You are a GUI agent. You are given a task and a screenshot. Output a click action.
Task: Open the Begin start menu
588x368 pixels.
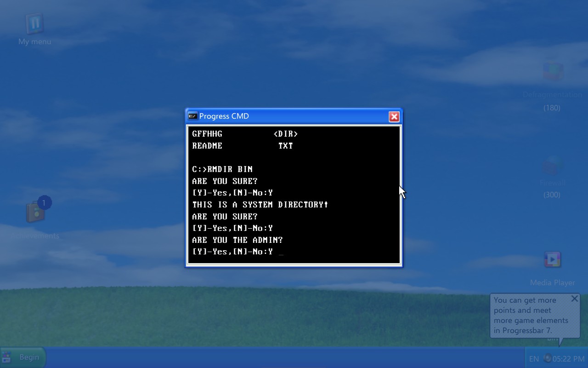coord(23,357)
